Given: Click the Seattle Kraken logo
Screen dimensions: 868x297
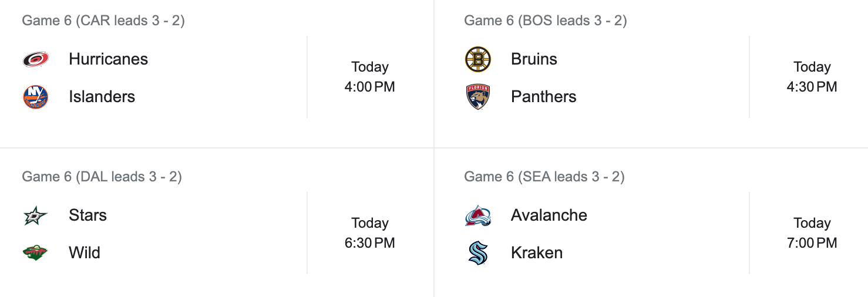Looking at the screenshot, I should tap(478, 253).
